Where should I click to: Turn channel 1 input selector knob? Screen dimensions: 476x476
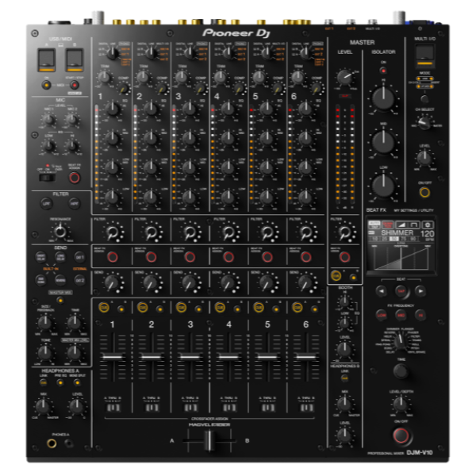point(112,53)
